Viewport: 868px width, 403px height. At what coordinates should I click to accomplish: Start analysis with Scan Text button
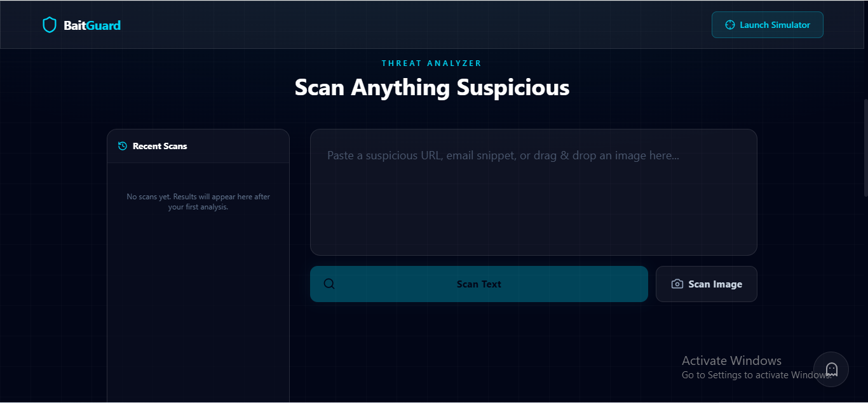click(x=479, y=284)
